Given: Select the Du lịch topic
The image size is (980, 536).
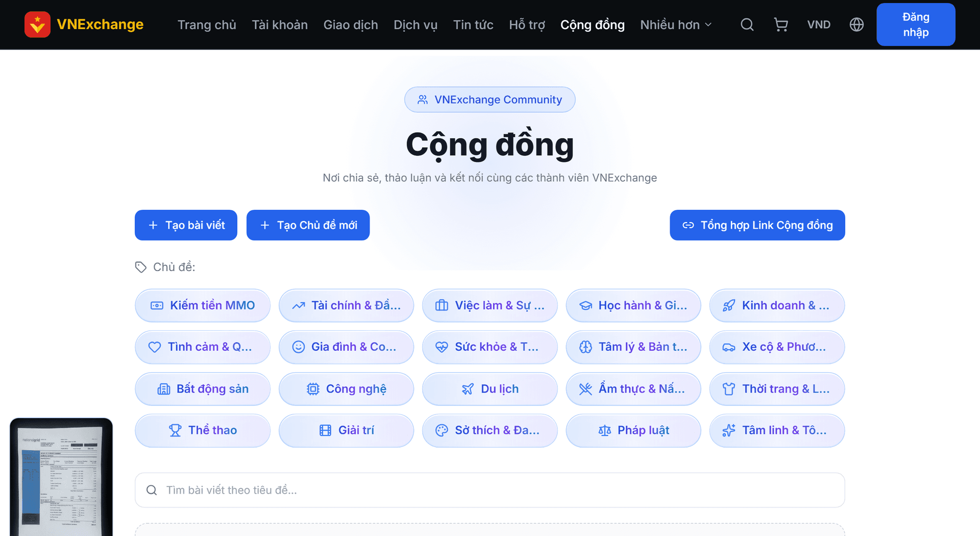Looking at the screenshot, I should (490, 389).
